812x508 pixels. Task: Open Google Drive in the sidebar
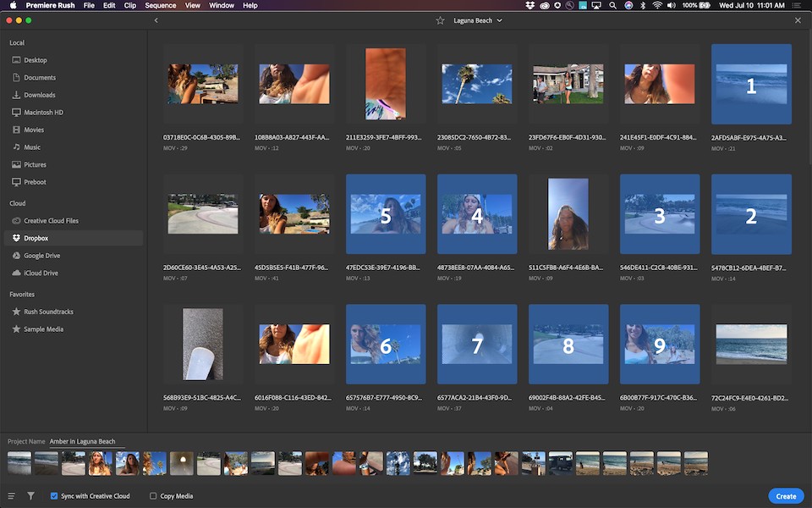(x=41, y=256)
